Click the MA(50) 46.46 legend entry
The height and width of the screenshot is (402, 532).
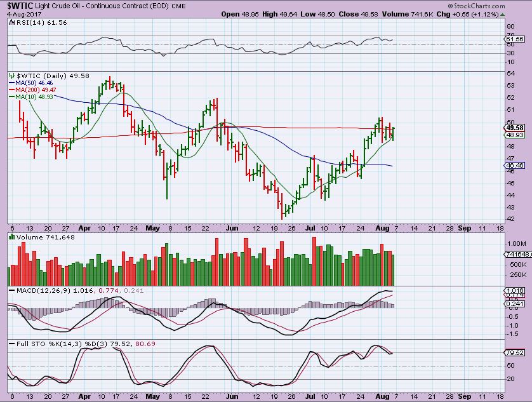coord(34,83)
